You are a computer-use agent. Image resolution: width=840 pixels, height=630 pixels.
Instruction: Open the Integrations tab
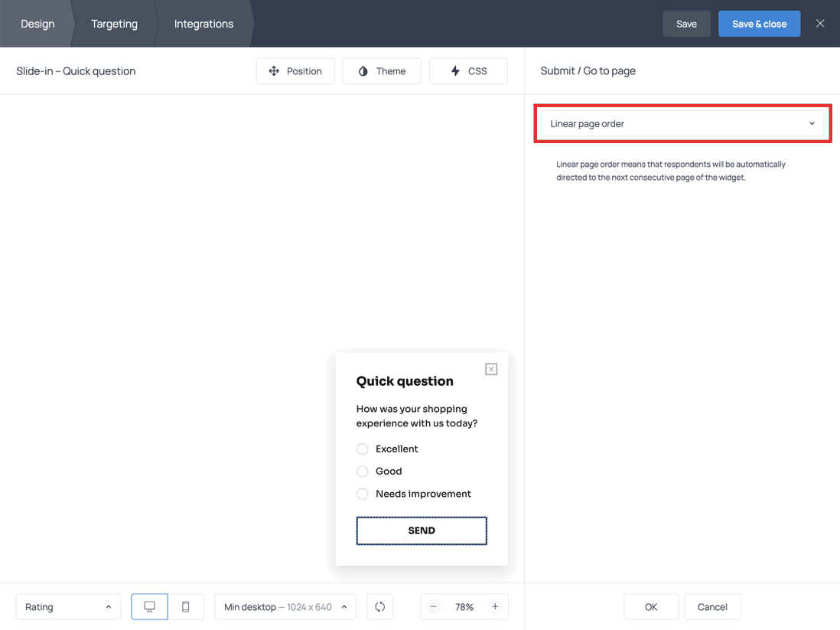point(203,24)
